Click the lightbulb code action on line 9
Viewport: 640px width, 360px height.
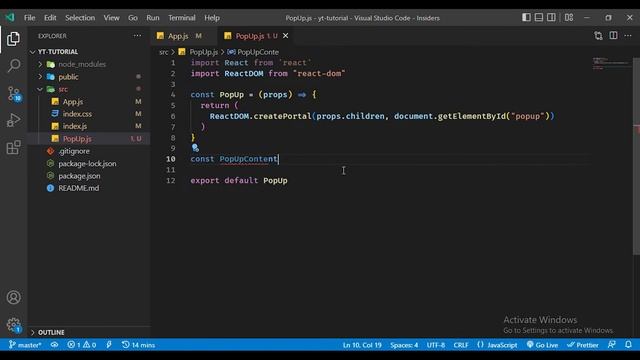click(195, 148)
